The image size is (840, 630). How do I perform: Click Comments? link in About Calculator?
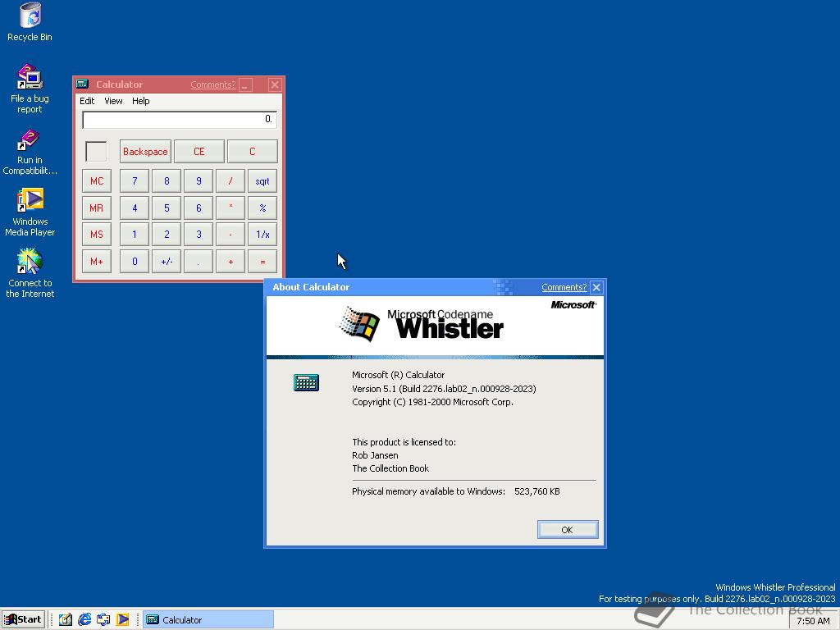coord(564,287)
